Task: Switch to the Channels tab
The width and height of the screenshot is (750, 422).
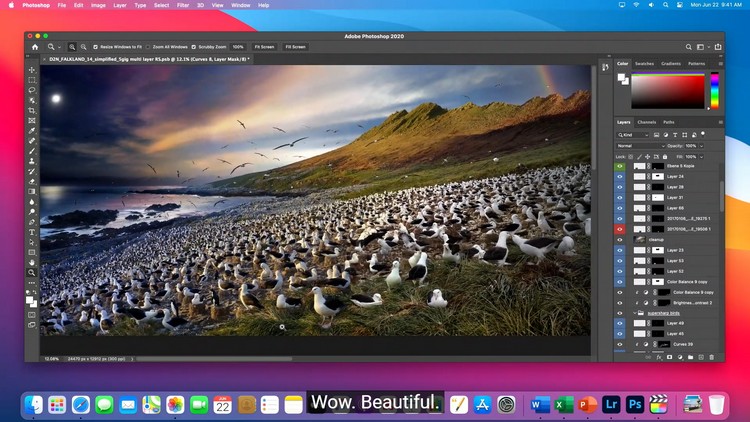Action: (647, 122)
